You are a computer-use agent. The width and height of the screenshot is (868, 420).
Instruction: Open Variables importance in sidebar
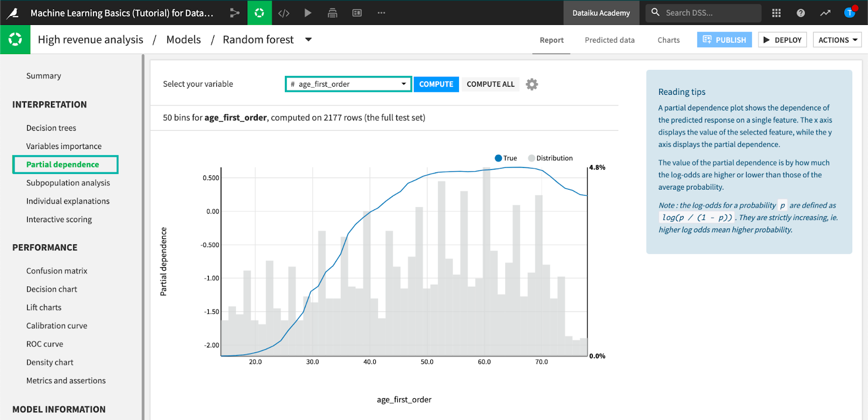(x=64, y=146)
